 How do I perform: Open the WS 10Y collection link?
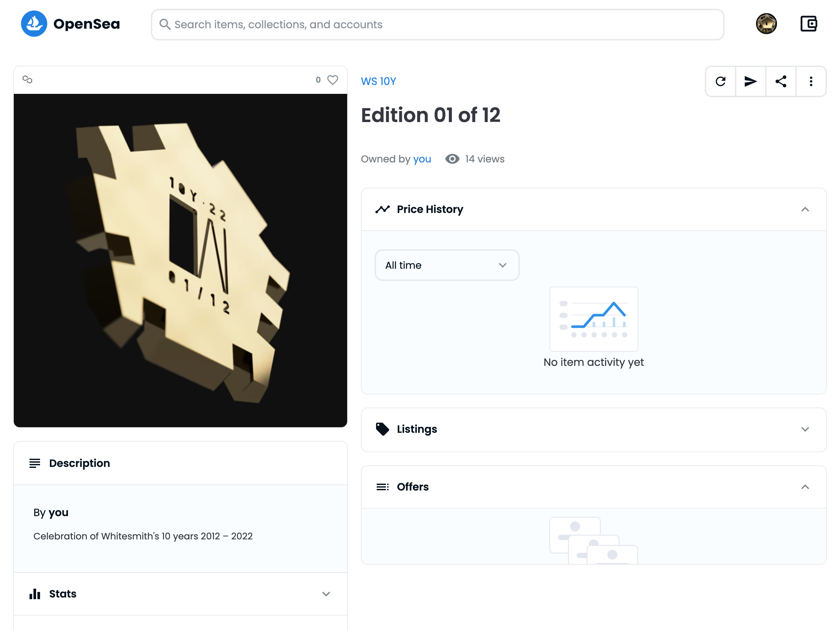coord(378,81)
